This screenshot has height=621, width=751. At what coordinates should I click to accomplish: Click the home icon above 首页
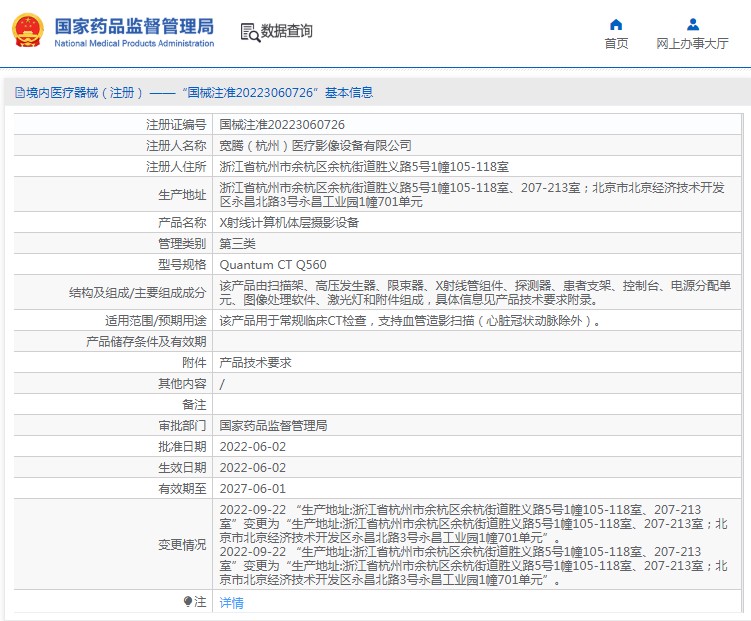pos(616,24)
